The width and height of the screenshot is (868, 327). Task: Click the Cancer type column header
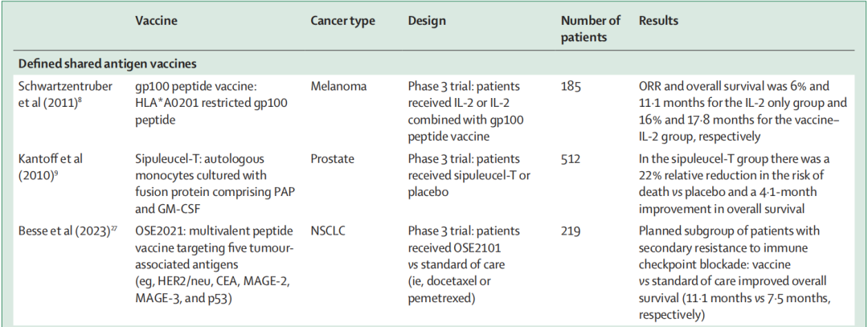coord(342,21)
